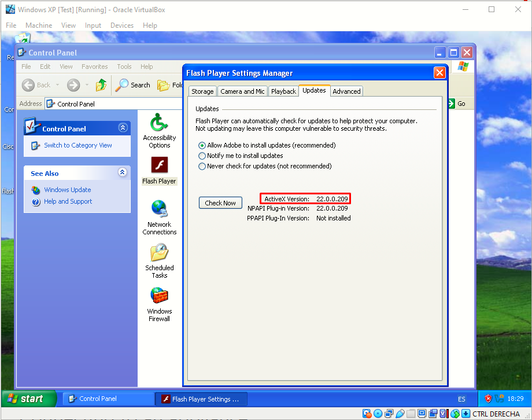Select Never check for updates radio
The image size is (532, 420).
[202, 167]
